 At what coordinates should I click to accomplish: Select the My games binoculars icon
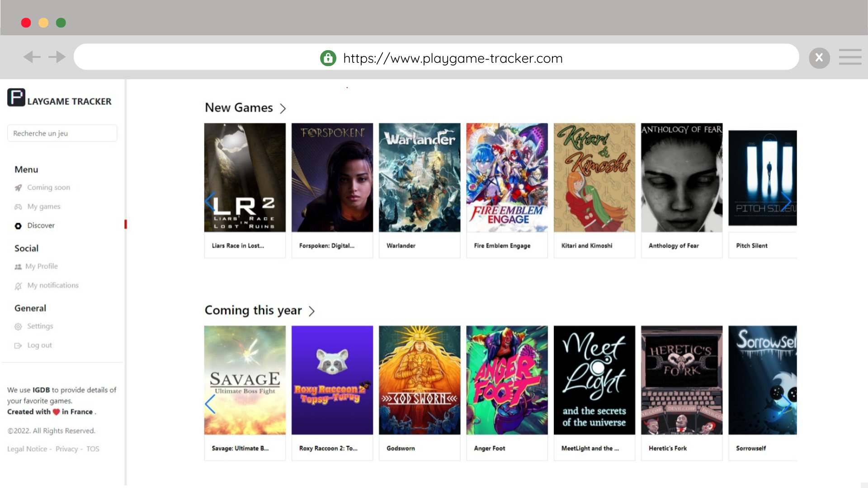[18, 206]
